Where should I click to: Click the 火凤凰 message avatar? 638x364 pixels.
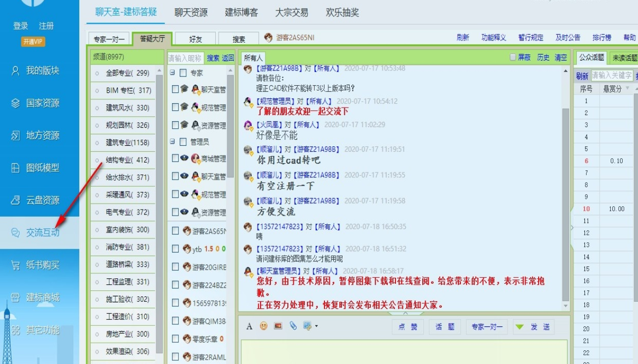click(x=248, y=126)
